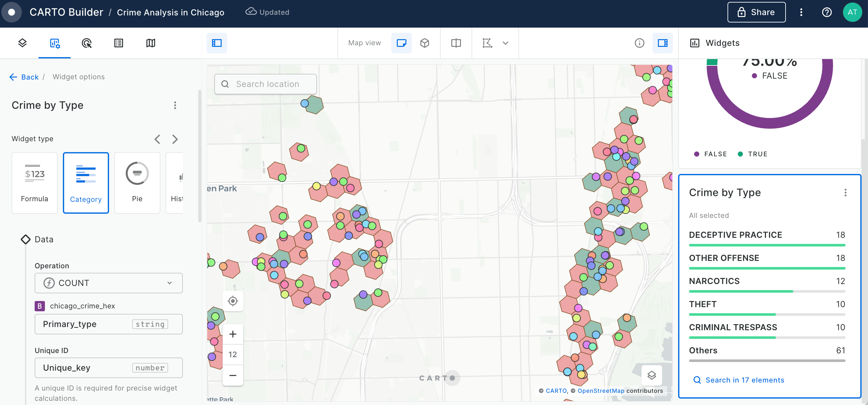Click Search in 17 elements

coord(739,380)
